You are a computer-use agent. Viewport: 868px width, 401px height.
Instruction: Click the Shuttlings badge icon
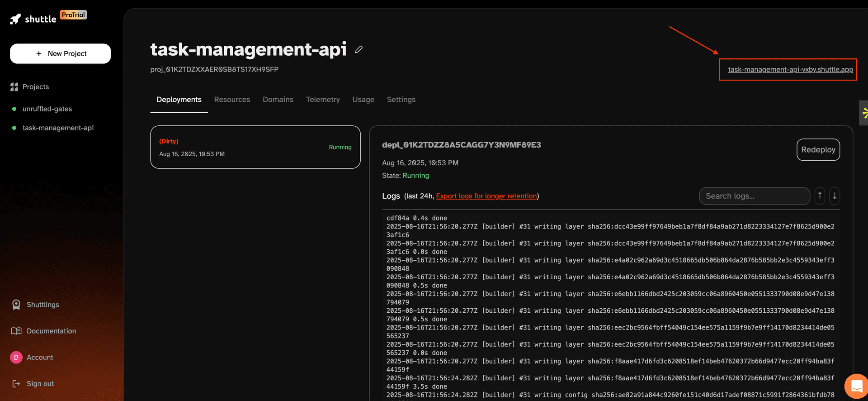coord(16,305)
